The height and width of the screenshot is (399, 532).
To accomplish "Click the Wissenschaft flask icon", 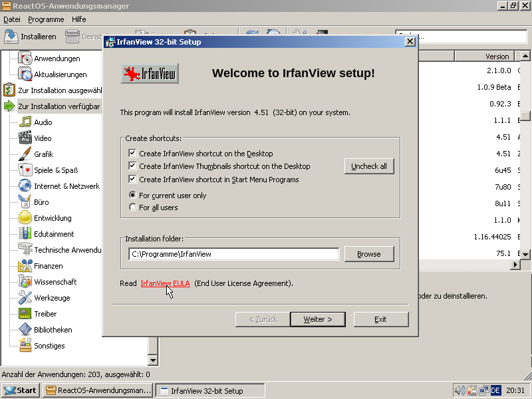I will coord(25,281).
